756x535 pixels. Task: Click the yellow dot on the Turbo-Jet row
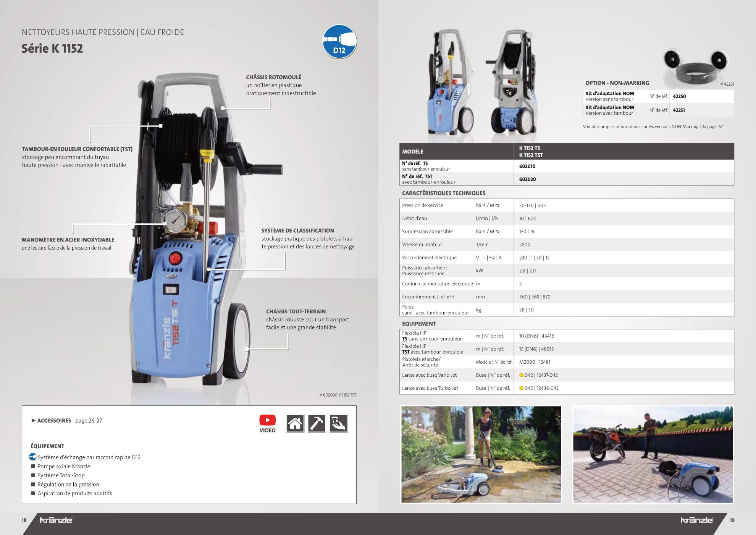[521, 388]
